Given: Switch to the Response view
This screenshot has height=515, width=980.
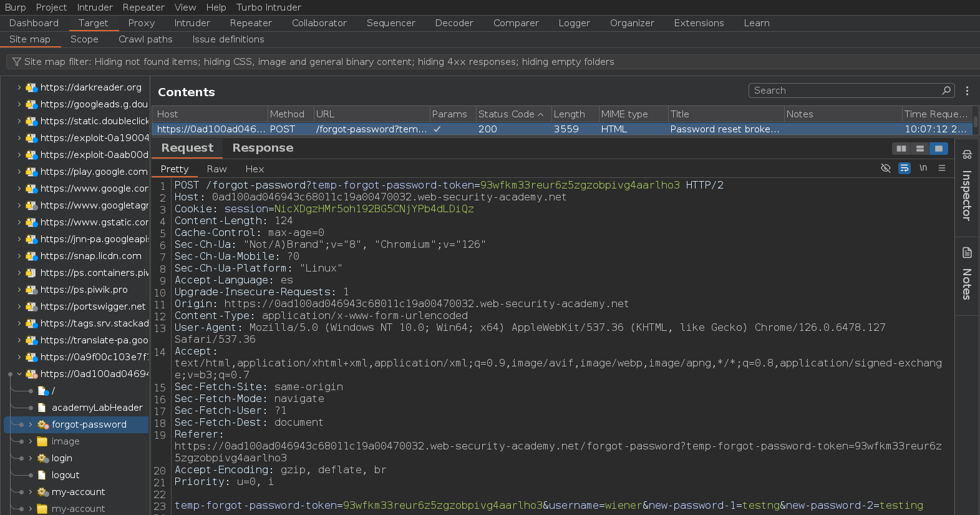Looking at the screenshot, I should (x=263, y=148).
